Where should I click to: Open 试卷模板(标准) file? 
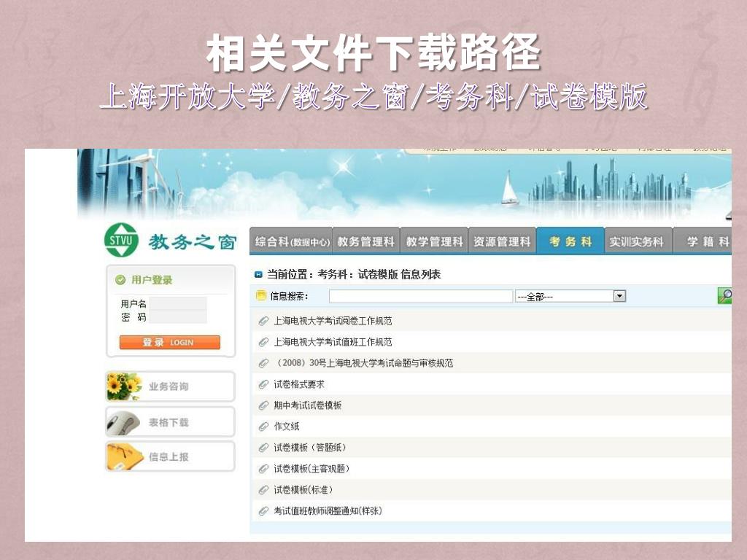(303, 490)
